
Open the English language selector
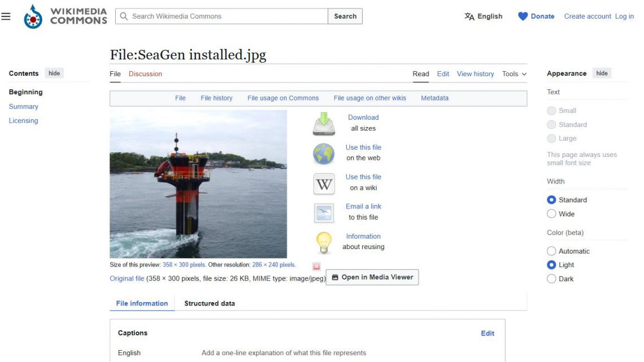484,16
